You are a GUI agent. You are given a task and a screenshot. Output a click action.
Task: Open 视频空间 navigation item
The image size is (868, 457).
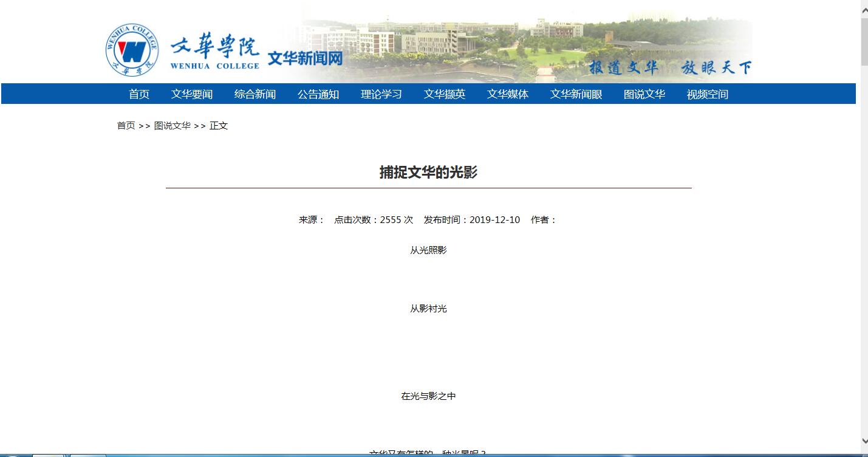pyautogui.click(x=708, y=94)
